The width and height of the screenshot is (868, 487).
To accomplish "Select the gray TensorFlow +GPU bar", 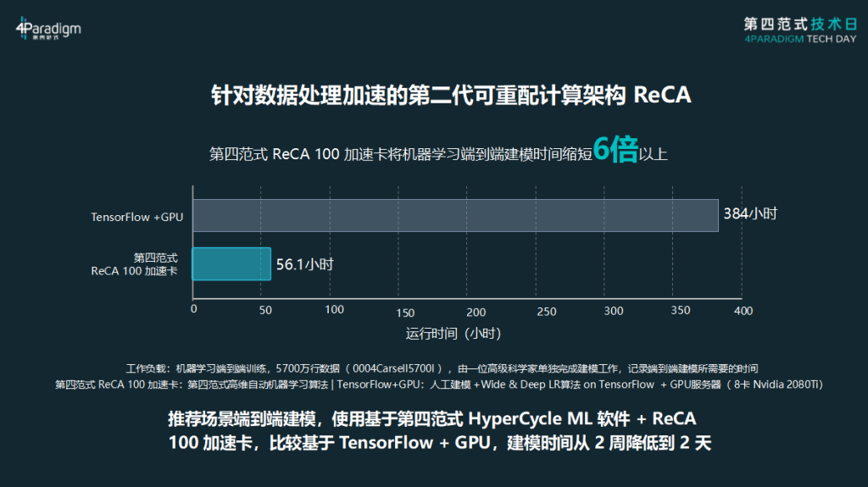I will [455, 215].
